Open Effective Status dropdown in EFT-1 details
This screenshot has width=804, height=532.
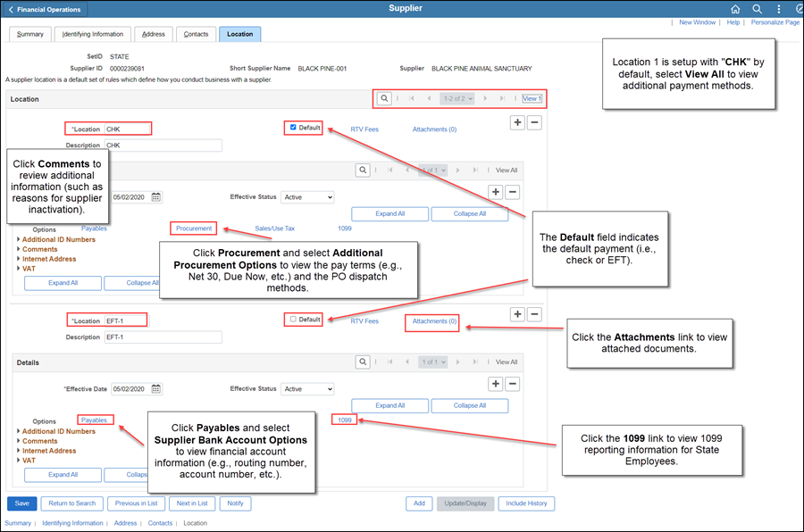coord(307,389)
